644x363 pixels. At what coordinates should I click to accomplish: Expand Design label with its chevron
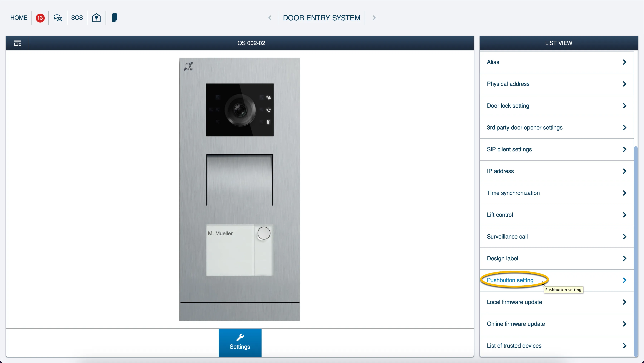click(x=624, y=258)
